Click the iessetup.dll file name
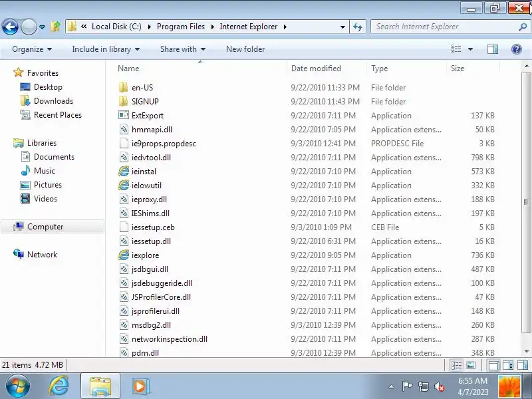Image resolution: width=532 pixels, height=399 pixels. coord(151,241)
